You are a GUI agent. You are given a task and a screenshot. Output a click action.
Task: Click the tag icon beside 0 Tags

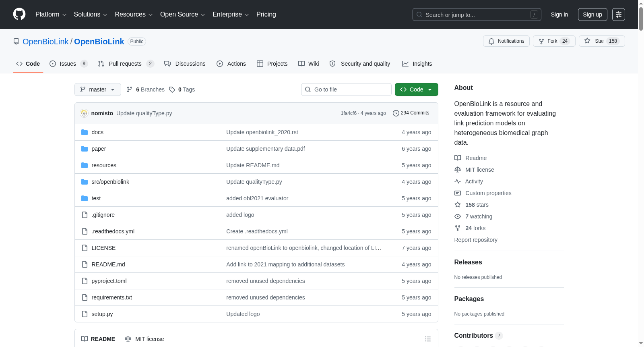click(172, 89)
